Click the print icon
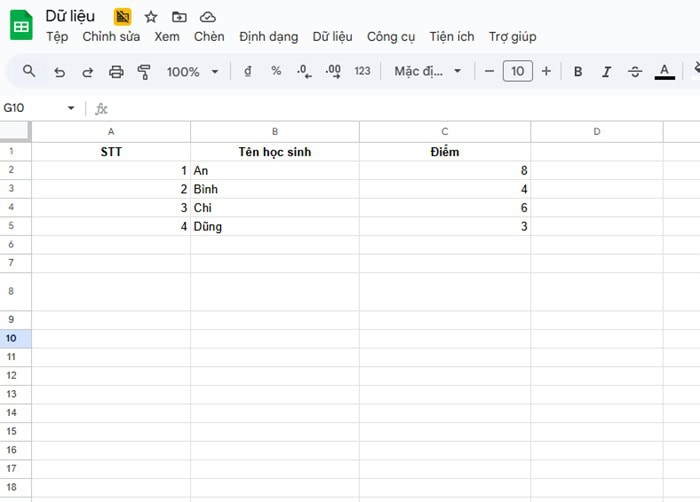The width and height of the screenshot is (700, 502). pos(116,72)
